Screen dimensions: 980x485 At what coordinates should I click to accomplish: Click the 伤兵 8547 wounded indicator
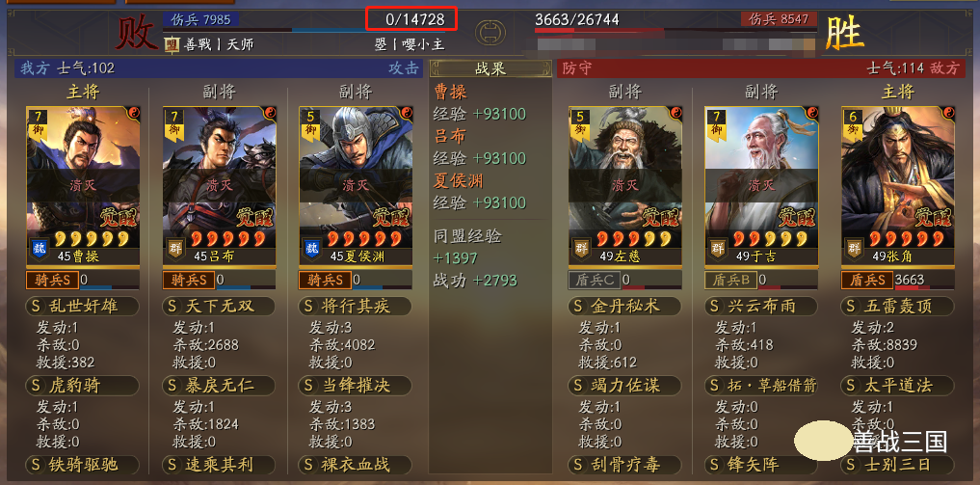click(x=779, y=18)
